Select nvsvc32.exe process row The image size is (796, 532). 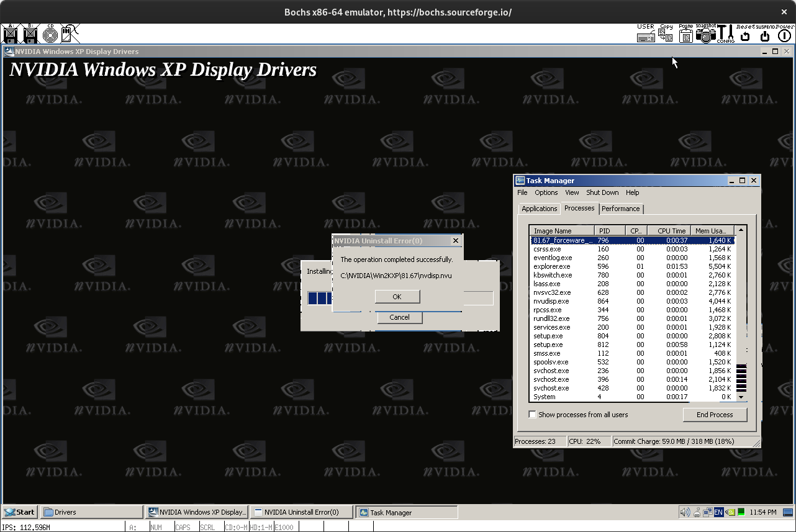tap(632, 292)
